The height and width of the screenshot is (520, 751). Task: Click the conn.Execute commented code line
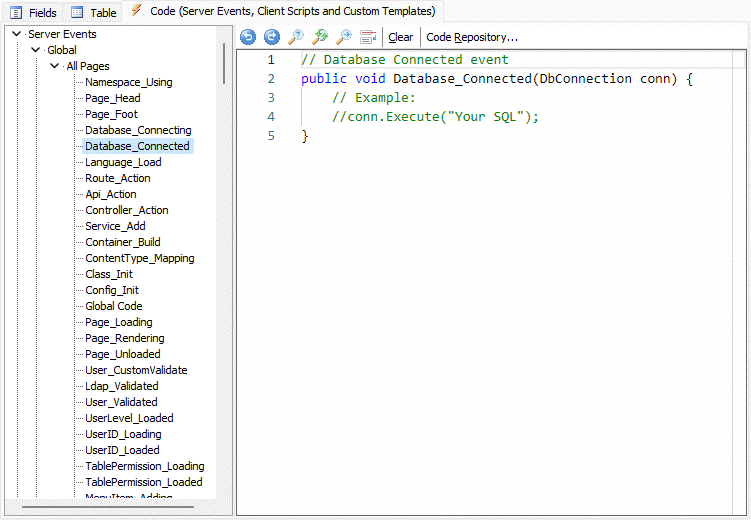pyautogui.click(x=435, y=117)
